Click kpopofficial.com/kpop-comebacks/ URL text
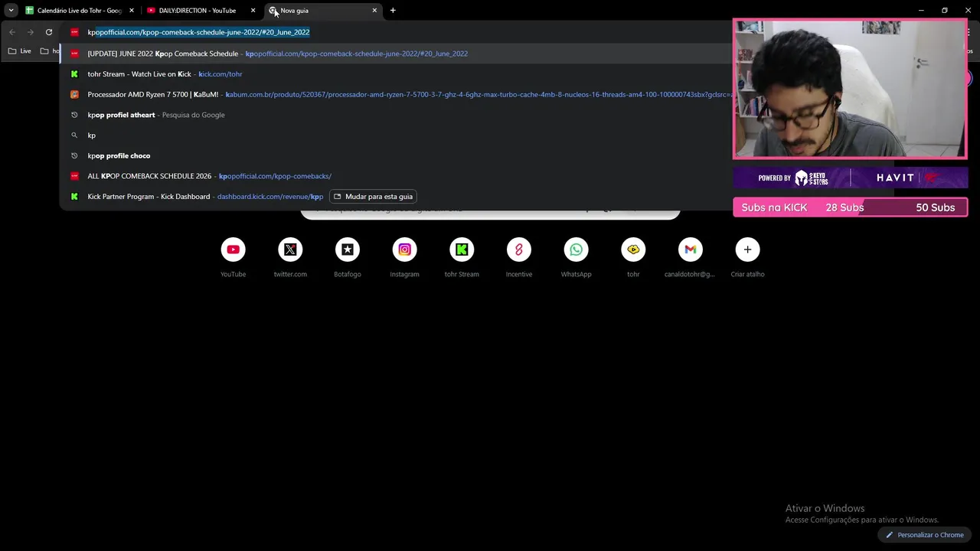The image size is (980, 551). coord(275,176)
